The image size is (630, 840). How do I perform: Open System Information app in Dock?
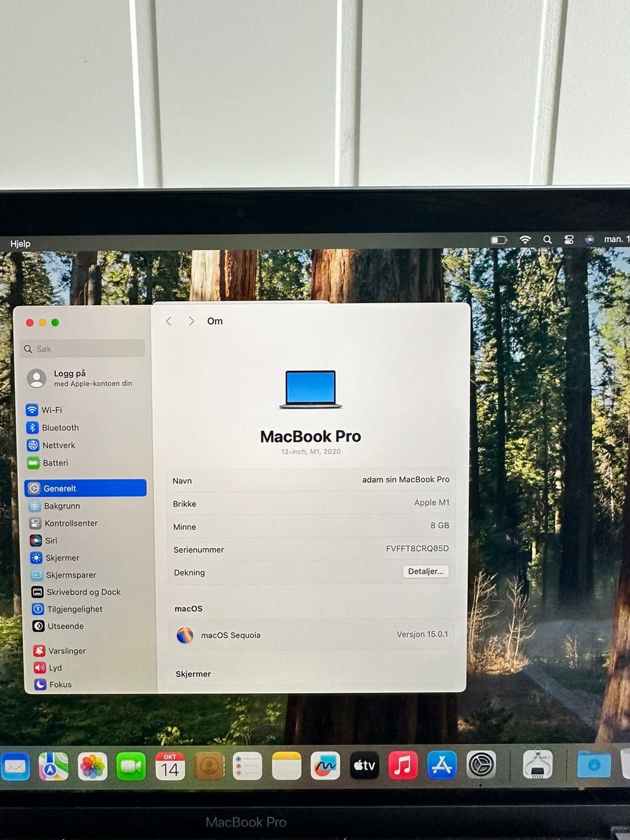(537, 765)
